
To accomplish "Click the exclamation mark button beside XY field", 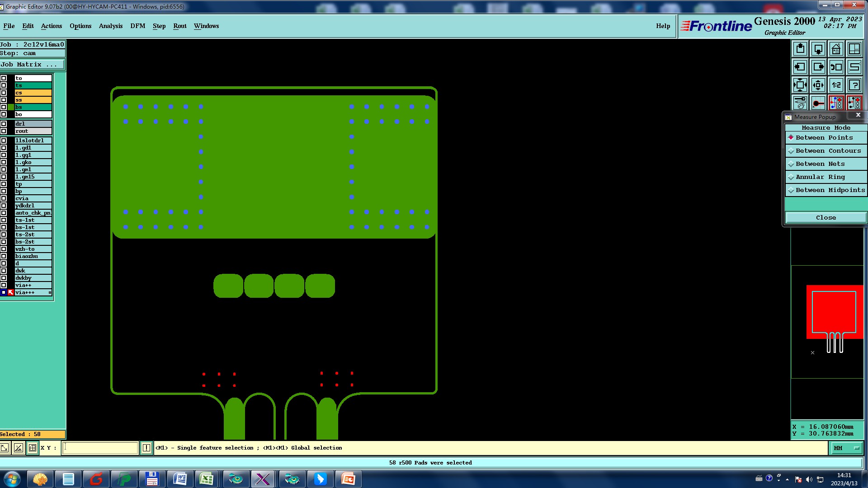I will coord(146,448).
